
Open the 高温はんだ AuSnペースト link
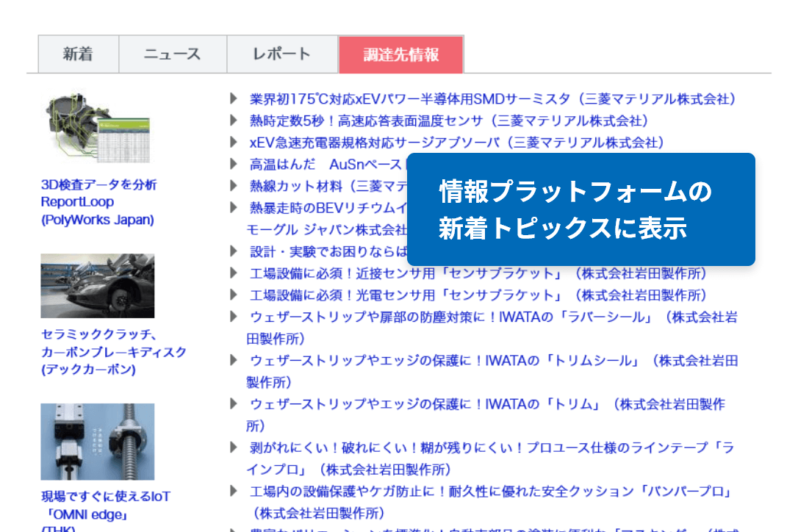[328, 165]
